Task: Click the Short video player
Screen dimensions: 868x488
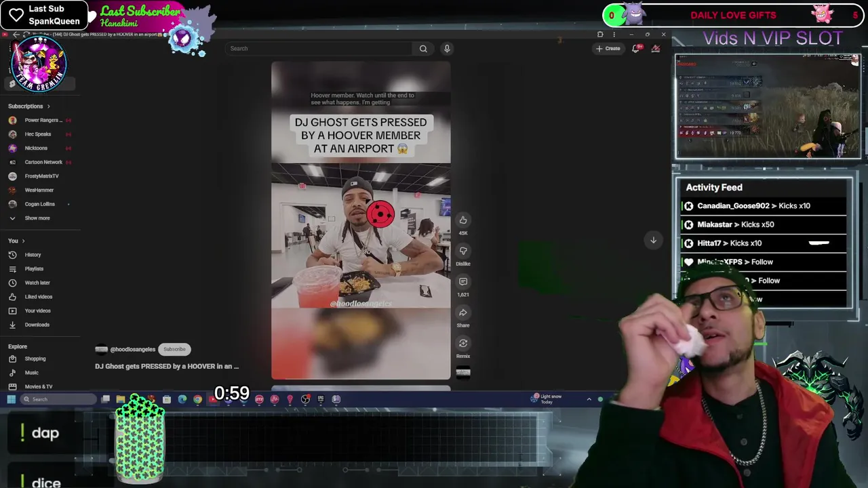Action: (361, 220)
